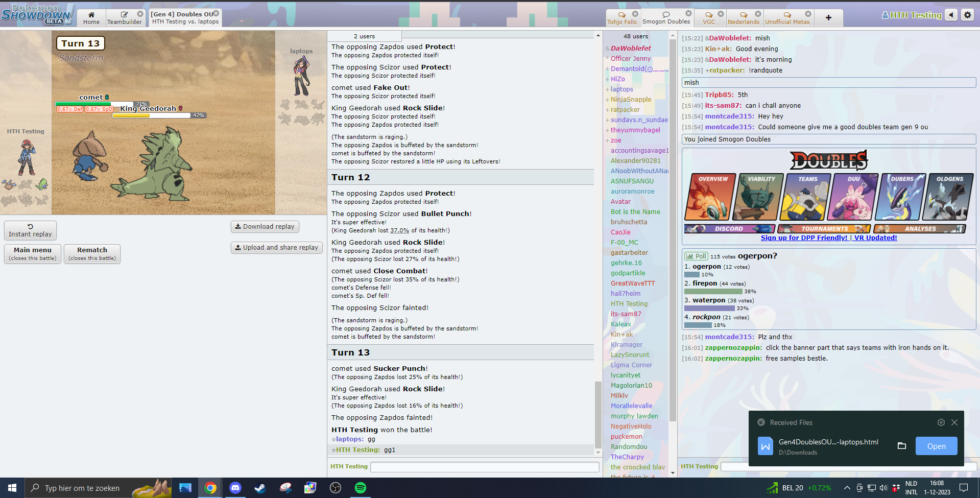Mute sound with the speaker icon

(x=951, y=15)
